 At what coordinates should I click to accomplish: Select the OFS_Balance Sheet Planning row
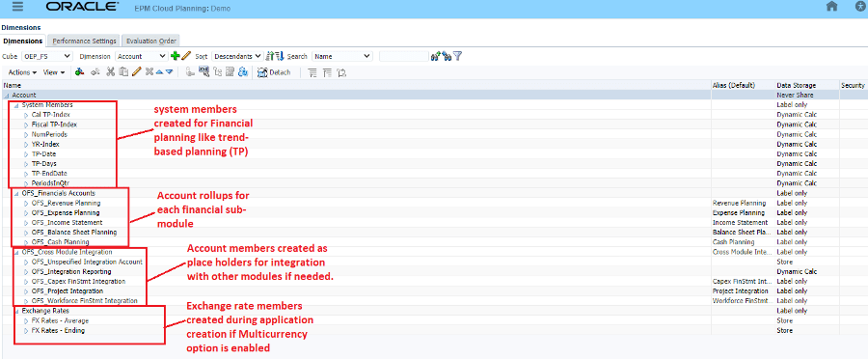pos(434,233)
